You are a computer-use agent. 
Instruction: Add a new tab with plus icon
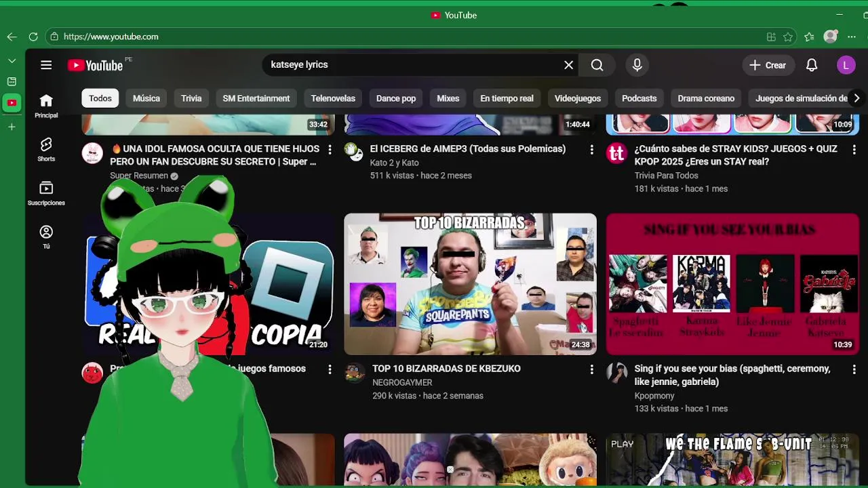(x=12, y=127)
